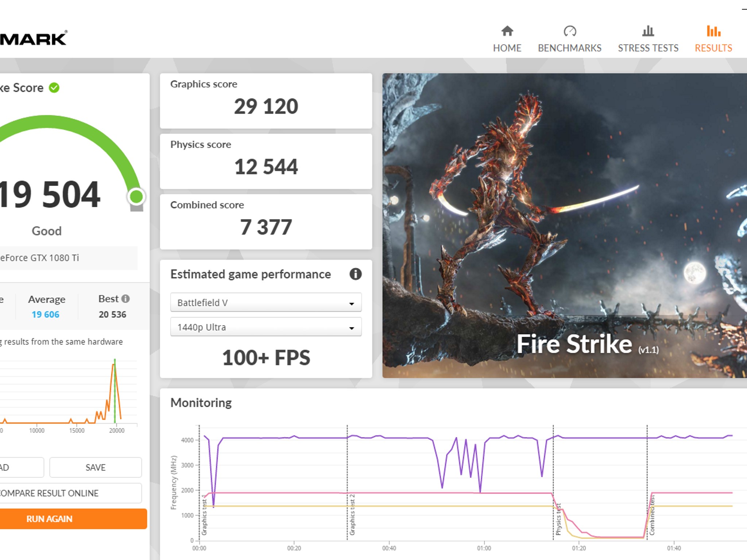Viewport: 747px width, 560px height.
Task: Click the Physics test marker in monitoring chart
Action: click(x=558, y=520)
